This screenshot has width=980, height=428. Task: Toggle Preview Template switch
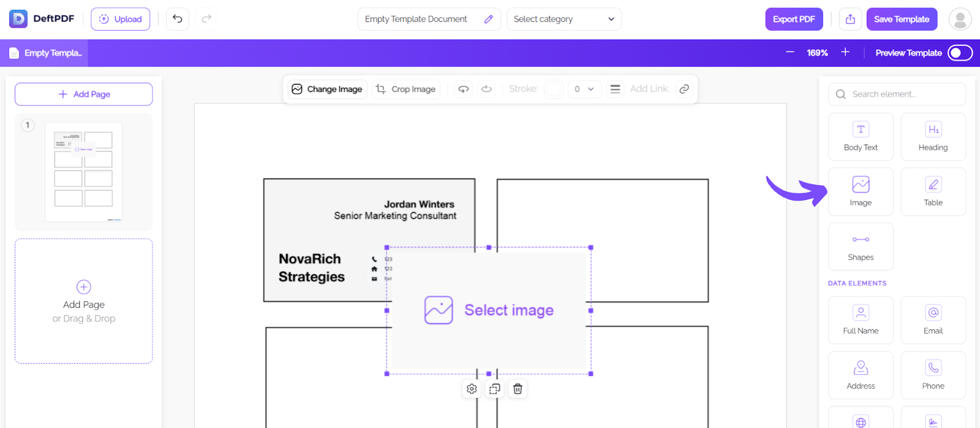[x=960, y=53]
